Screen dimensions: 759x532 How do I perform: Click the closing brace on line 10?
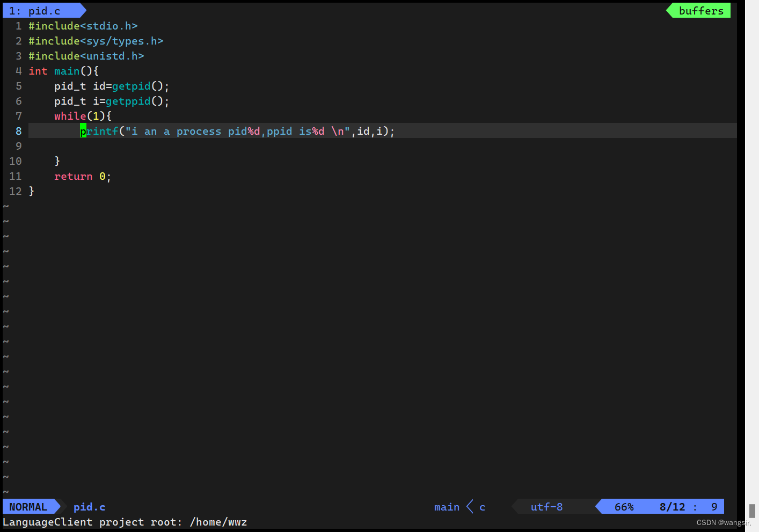[57, 161]
